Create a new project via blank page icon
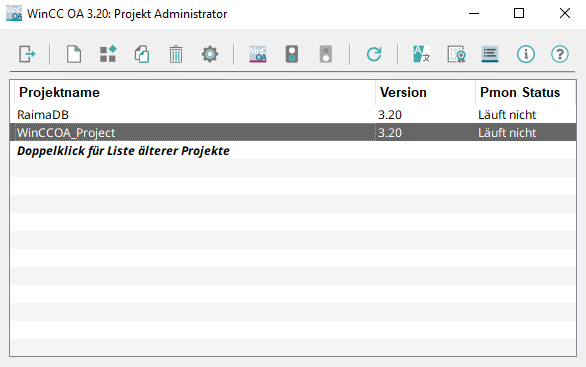Image resolution: width=586 pixels, height=367 pixels. [74, 54]
